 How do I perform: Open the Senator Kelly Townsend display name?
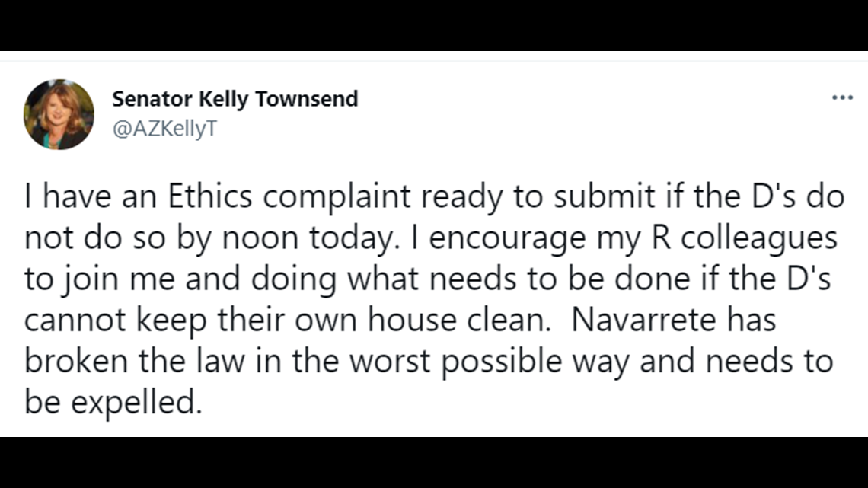(235, 99)
